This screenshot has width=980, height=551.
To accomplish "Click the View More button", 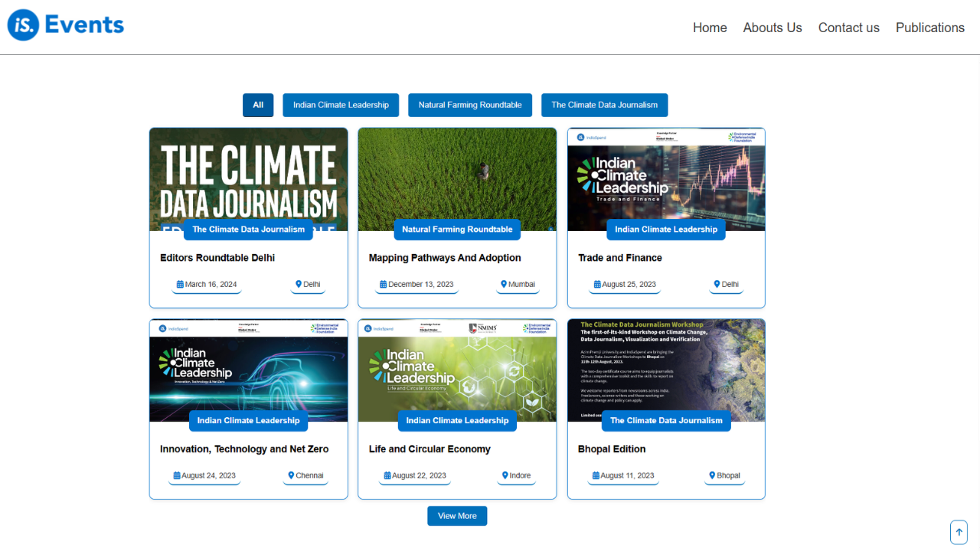I will [x=457, y=516].
